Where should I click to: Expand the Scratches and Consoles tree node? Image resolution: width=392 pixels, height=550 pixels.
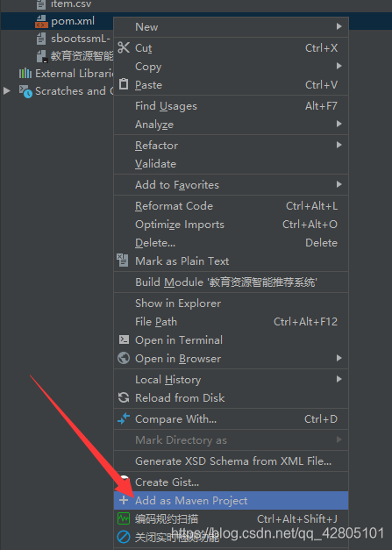[7, 91]
